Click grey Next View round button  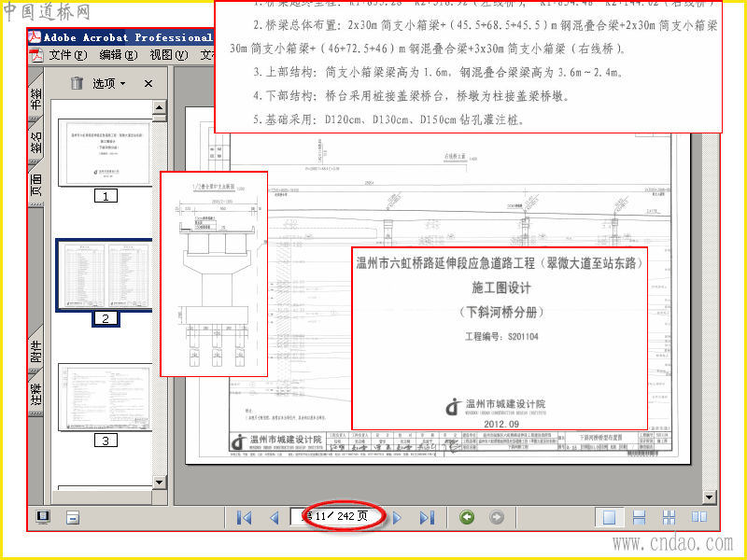coord(497,517)
